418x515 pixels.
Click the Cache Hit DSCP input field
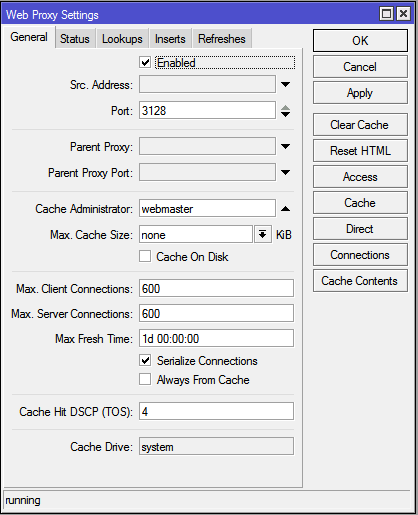[216, 411]
